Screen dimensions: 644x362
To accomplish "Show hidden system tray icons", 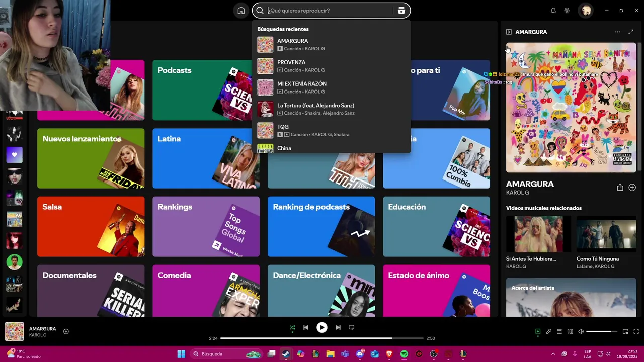I will click(553, 354).
